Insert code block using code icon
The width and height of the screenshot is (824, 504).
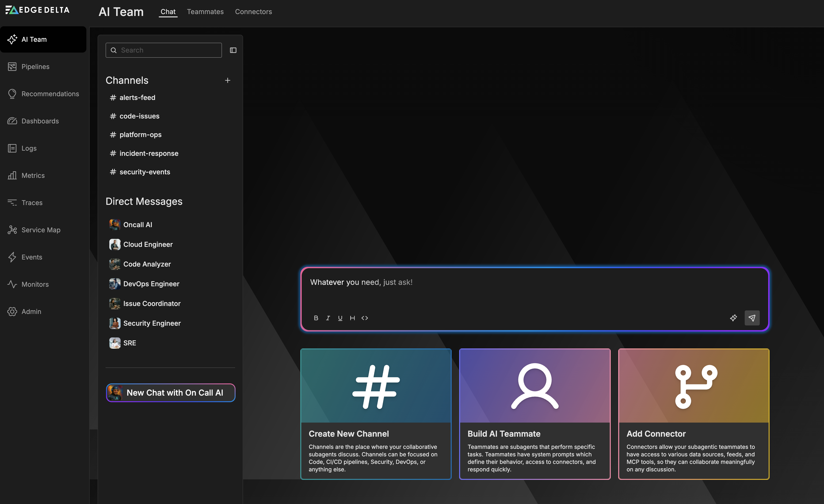pyautogui.click(x=365, y=318)
